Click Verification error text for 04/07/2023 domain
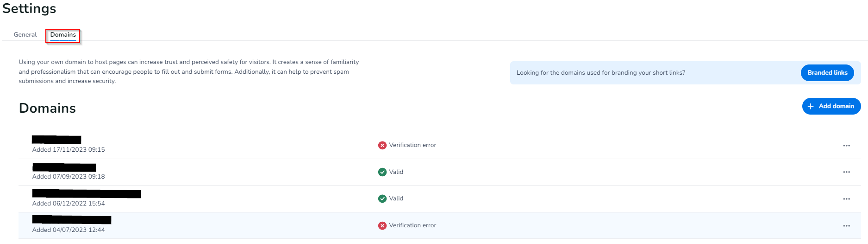This screenshot has height=244, width=868. [412, 225]
